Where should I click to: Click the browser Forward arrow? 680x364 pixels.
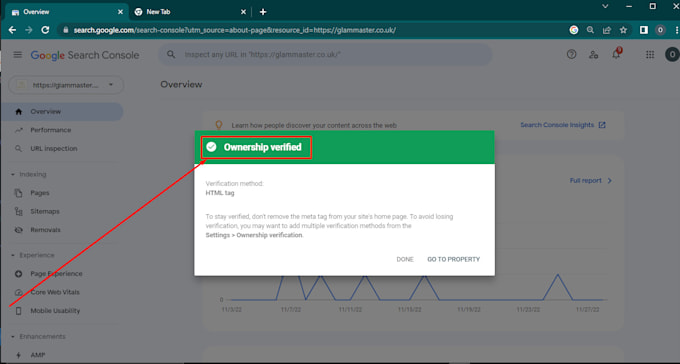pyautogui.click(x=29, y=30)
